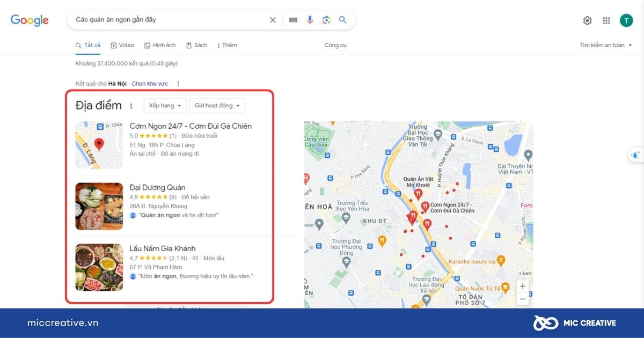Click the Cơm Ngon 24/7 map thumbnail
This screenshot has width=644, height=338.
99,145
